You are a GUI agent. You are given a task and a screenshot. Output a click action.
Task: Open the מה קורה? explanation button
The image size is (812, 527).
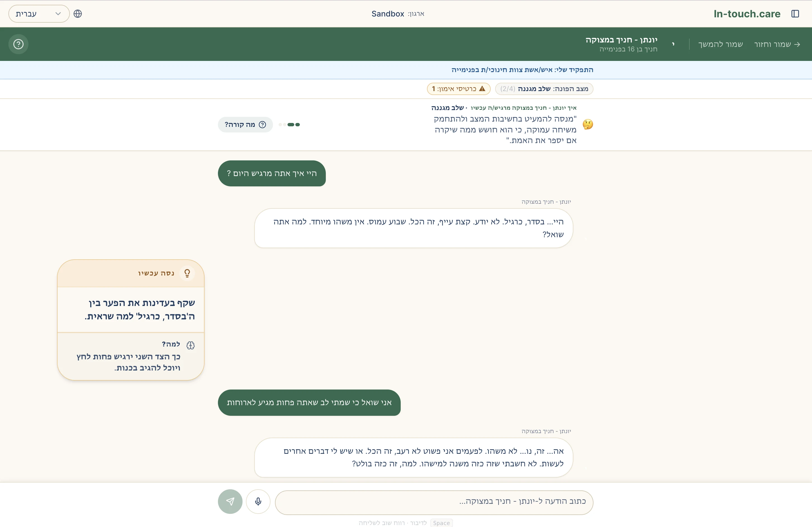[x=245, y=125]
